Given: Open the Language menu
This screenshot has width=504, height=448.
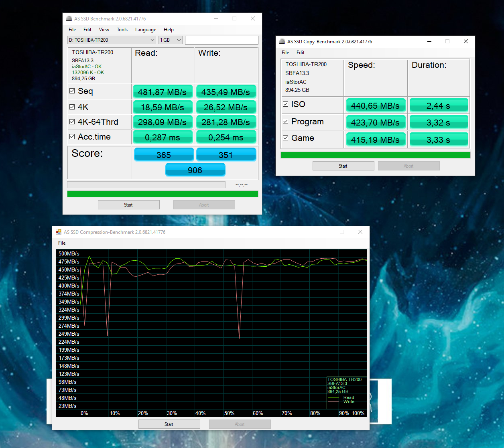Looking at the screenshot, I should coord(145,30).
